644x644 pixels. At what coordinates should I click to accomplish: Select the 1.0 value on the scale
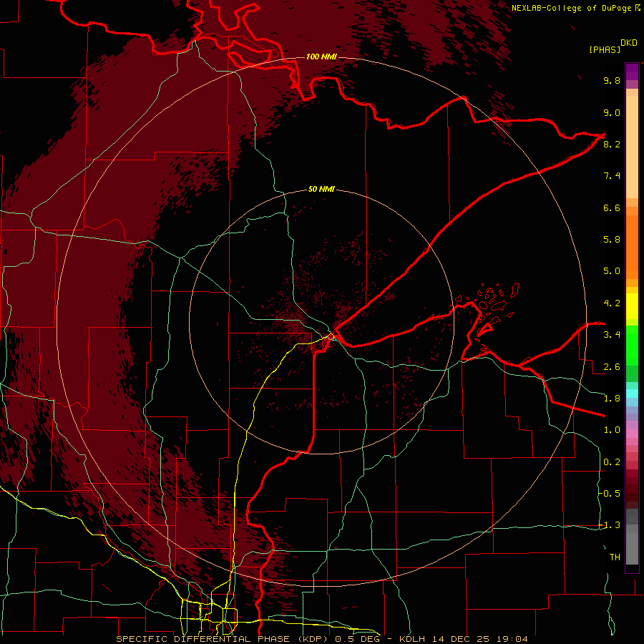[x=612, y=430]
